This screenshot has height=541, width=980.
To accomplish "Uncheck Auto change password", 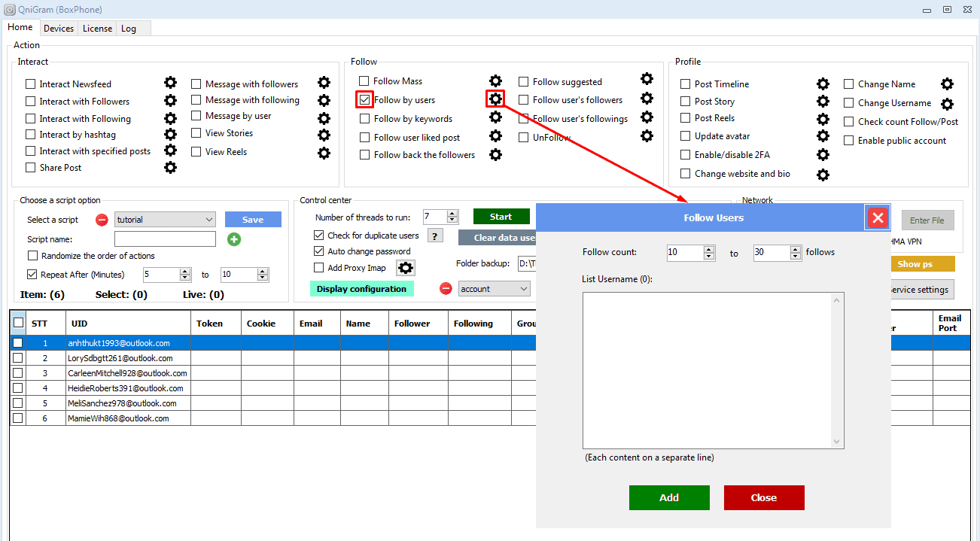I will pos(319,251).
